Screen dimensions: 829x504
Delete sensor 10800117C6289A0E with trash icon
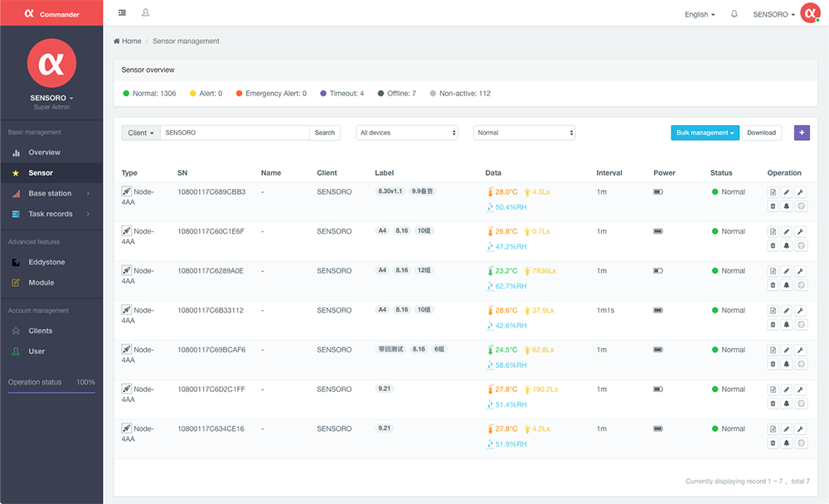click(773, 286)
